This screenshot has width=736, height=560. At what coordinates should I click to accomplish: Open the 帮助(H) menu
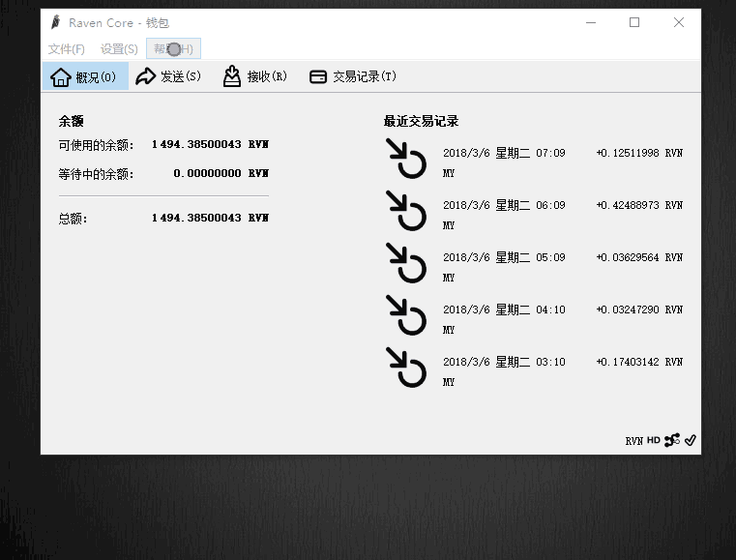click(x=174, y=48)
